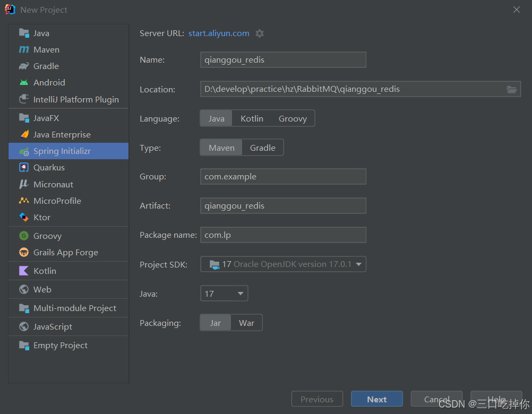Click the IntelliJ Platform Plugin icon
Screen dimensions: 532x414
[24, 99]
